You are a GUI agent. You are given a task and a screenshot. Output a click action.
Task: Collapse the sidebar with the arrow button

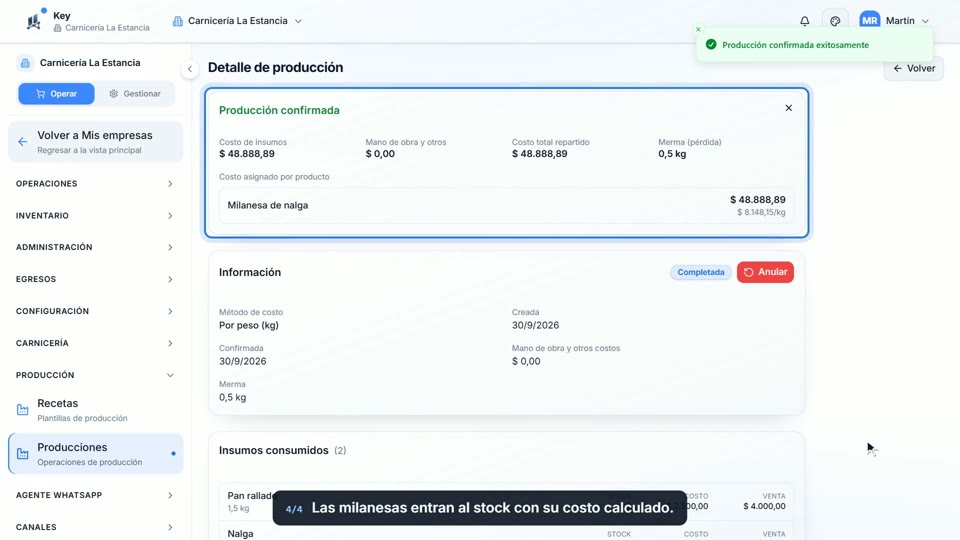190,69
